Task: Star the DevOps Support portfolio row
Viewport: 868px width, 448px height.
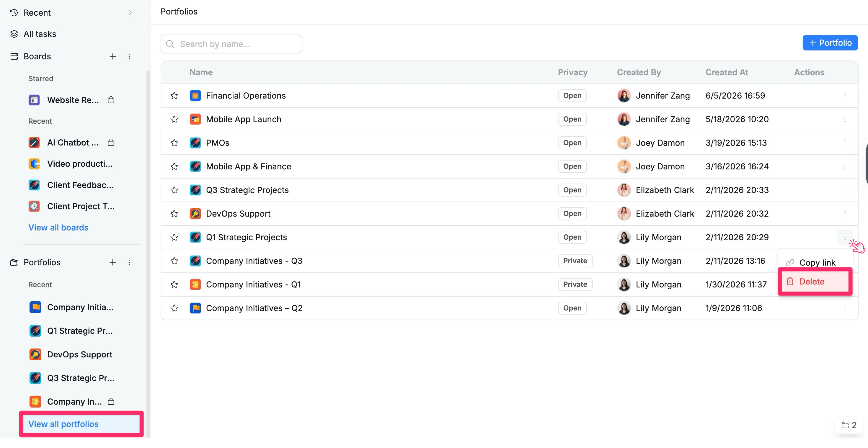Action: (x=174, y=214)
